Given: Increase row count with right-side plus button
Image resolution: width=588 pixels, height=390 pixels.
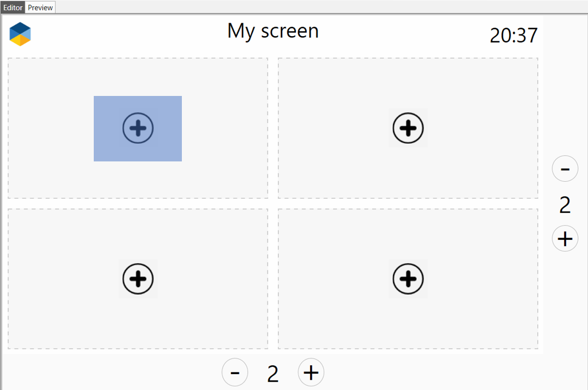Looking at the screenshot, I should (565, 239).
